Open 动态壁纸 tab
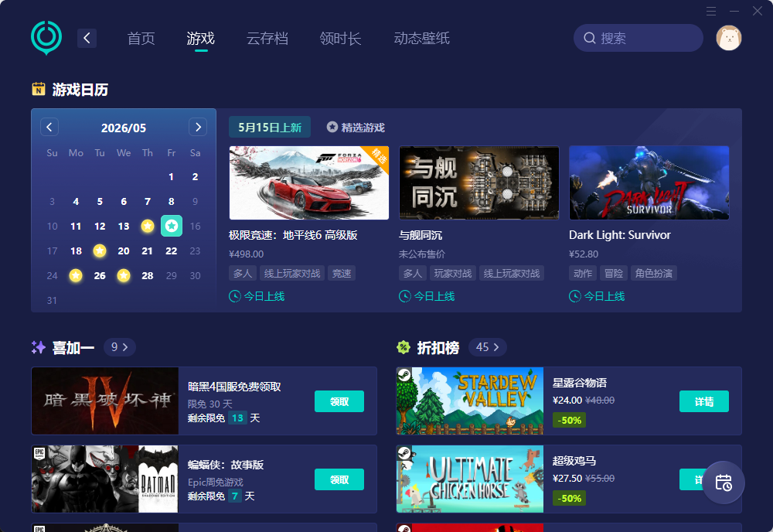 [x=421, y=38]
